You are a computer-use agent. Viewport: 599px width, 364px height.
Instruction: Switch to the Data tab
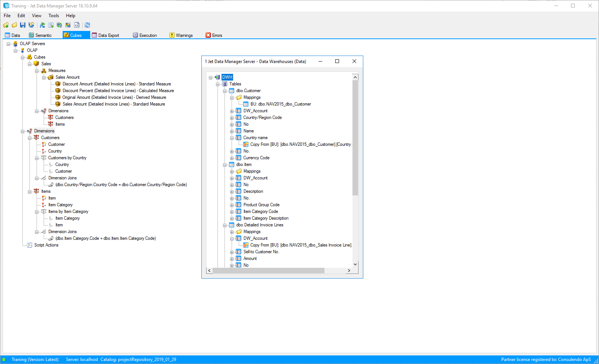pos(12,35)
